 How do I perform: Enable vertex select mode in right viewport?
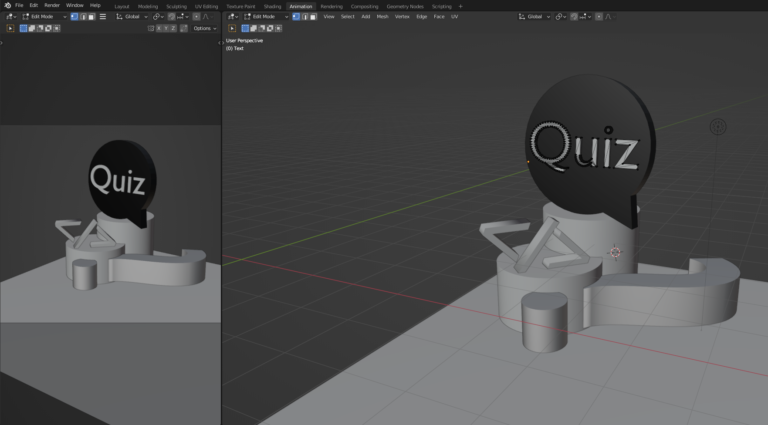[x=296, y=17]
